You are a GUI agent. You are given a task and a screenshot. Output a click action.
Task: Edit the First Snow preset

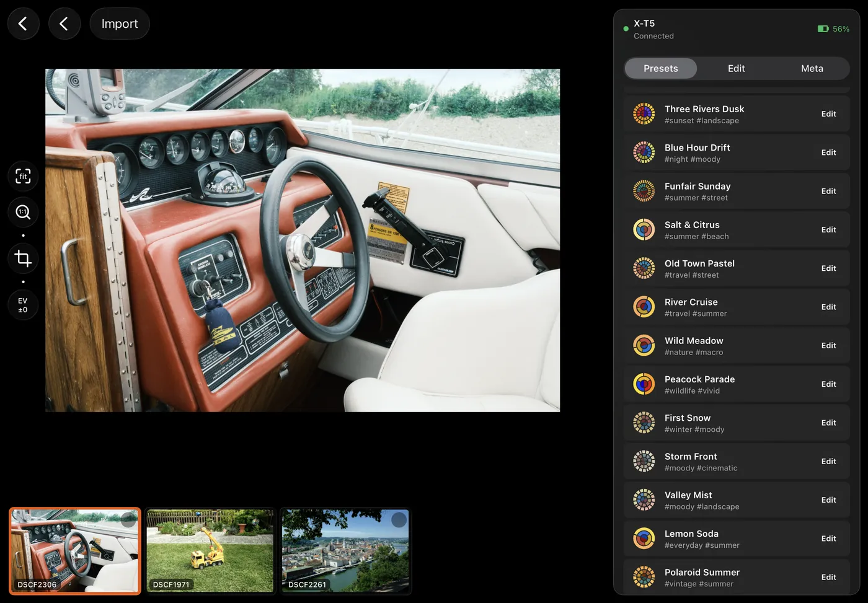coord(828,423)
